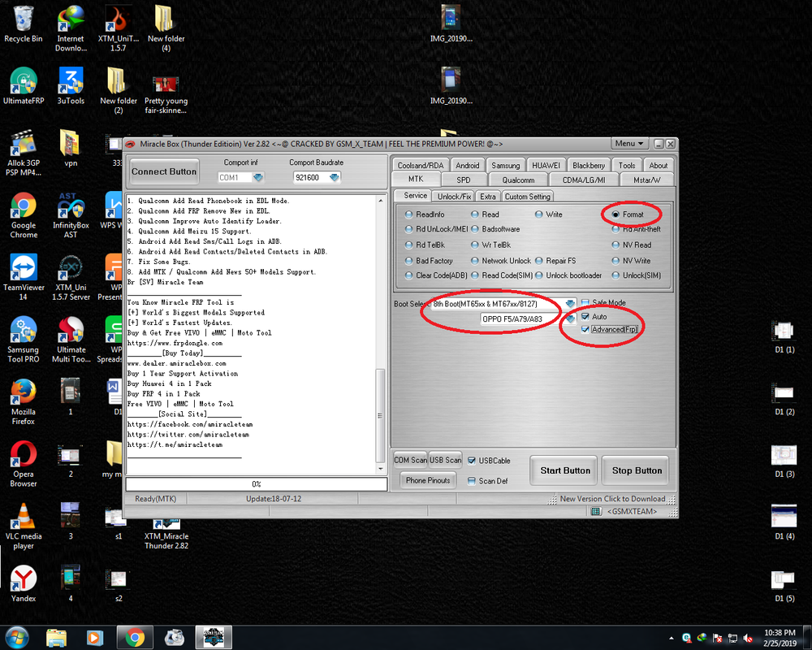Open New folder (4) on desktop
This screenshot has width=812, height=650.
tap(166, 28)
